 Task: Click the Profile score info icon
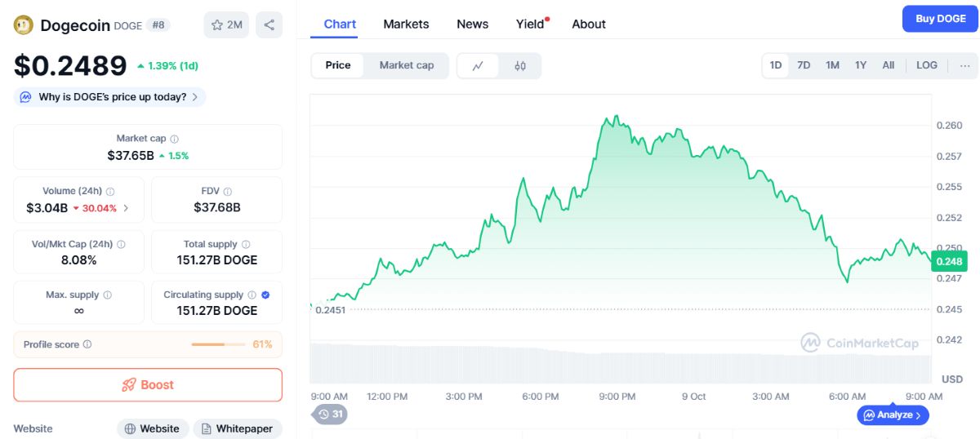[87, 344]
